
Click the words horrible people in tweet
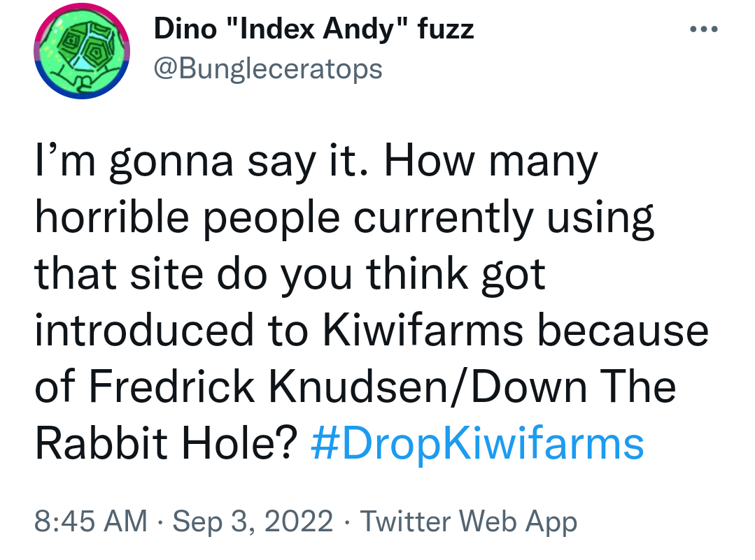[x=188, y=218]
